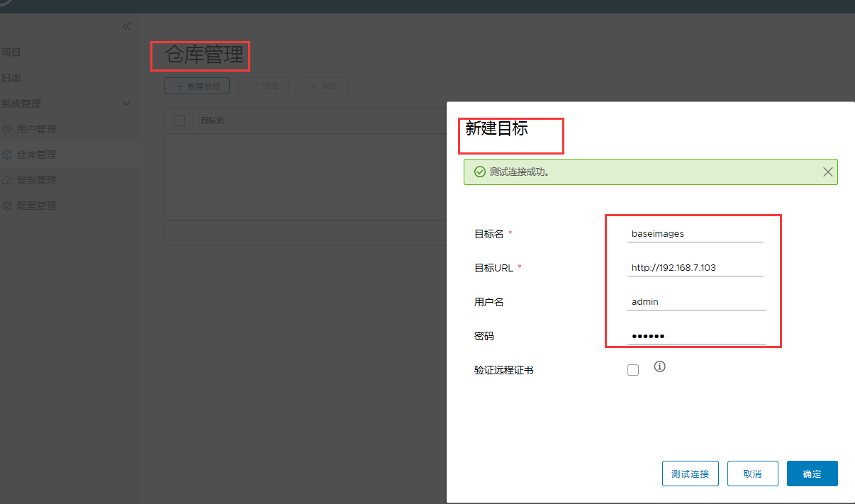The image size is (855, 504).
Task: Collapse the 系统管理 section chevron
Action: tap(126, 103)
